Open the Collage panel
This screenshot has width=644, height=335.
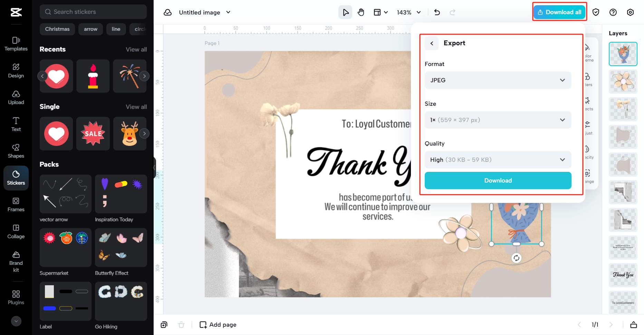[x=16, y=232]
